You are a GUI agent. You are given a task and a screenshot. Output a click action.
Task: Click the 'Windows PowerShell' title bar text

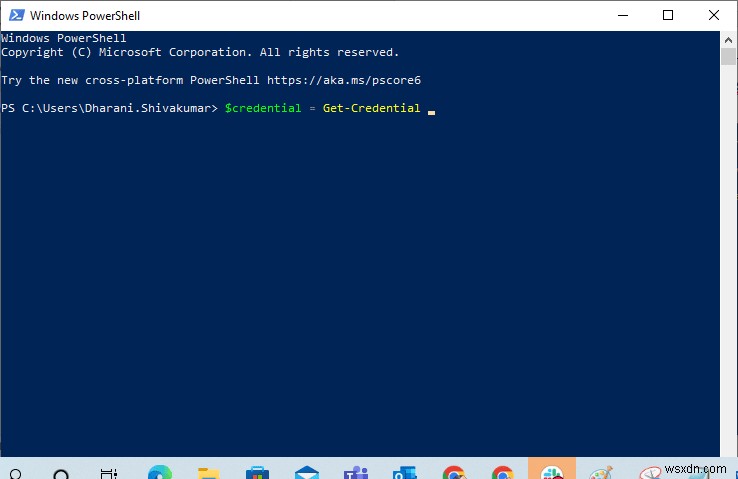click(85, 16)
